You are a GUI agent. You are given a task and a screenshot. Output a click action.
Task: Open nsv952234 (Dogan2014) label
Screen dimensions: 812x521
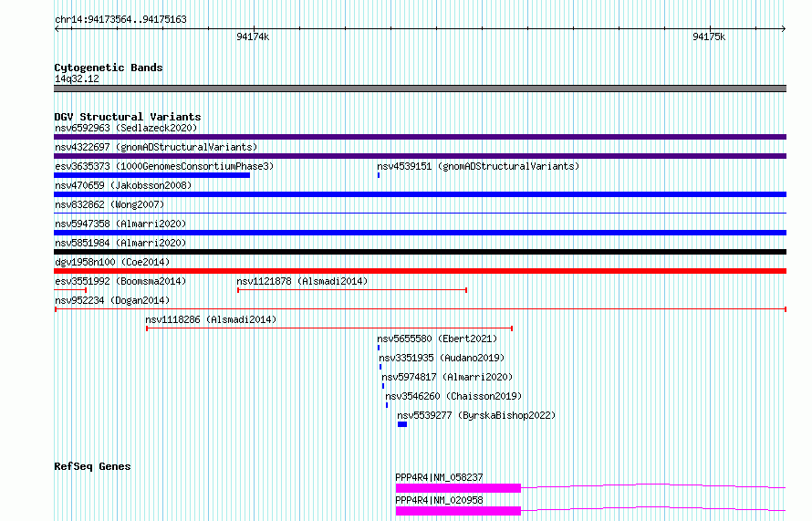coord(112,300)
